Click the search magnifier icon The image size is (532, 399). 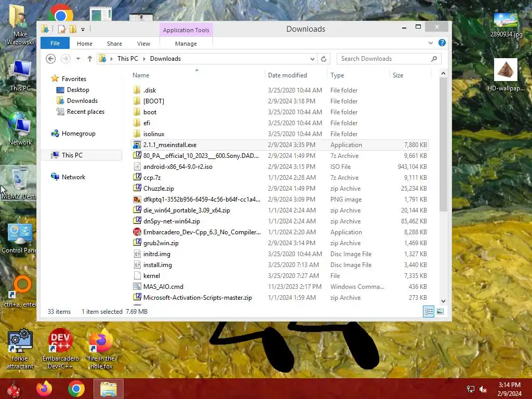(x=434, y=59)
